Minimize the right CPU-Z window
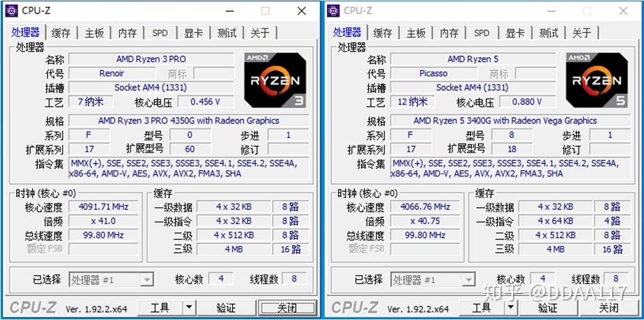Image resolution: width=644 pixels, height=320 pixels. [551, 11]
